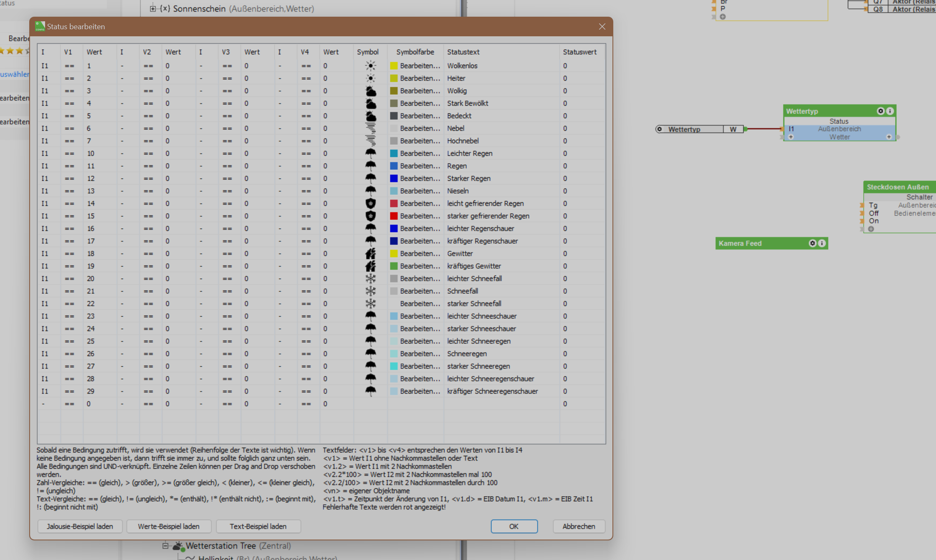
Task: Click the thunderstorm symbol in the Gewitter row
Action: pos(370,253)
